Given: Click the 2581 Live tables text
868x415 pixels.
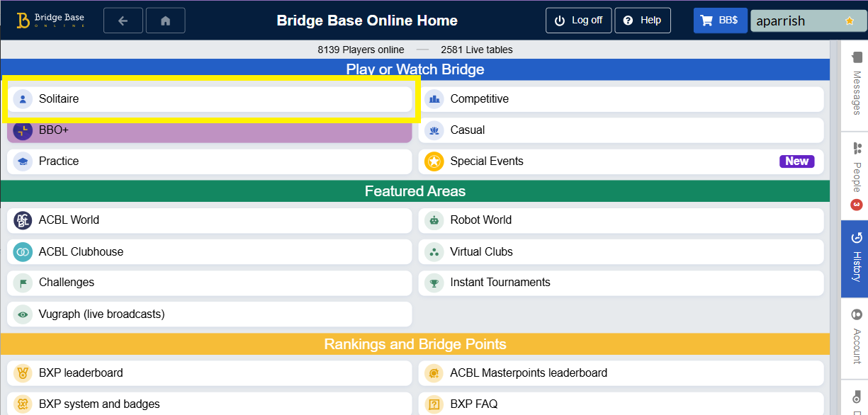Looking at the screenshot, I should tap(477, 50).
